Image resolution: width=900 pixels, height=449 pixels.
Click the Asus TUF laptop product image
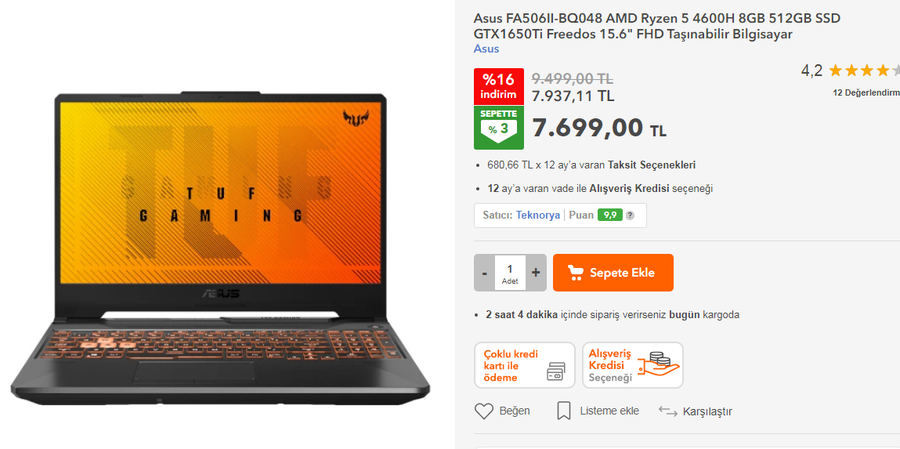pyautogui.click(x=220, y=247)
